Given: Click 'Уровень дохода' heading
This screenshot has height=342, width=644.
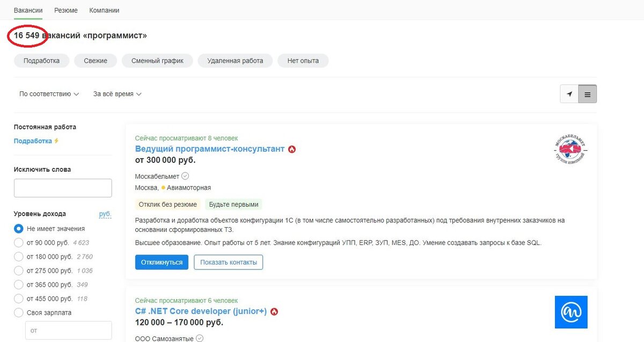Looking at the screenshot, I should coord(40,214).
